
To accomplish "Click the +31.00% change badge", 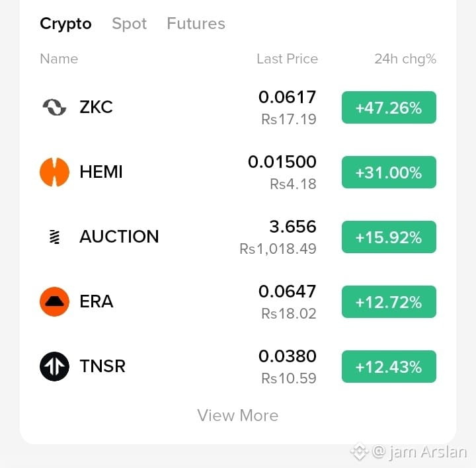I will 389,172.
